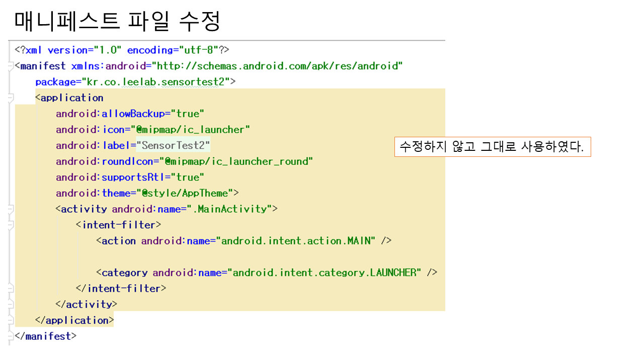This screenshot has width=644, height=362.
Task: Collapse the application tag fold marker
Action: [11, 98]
